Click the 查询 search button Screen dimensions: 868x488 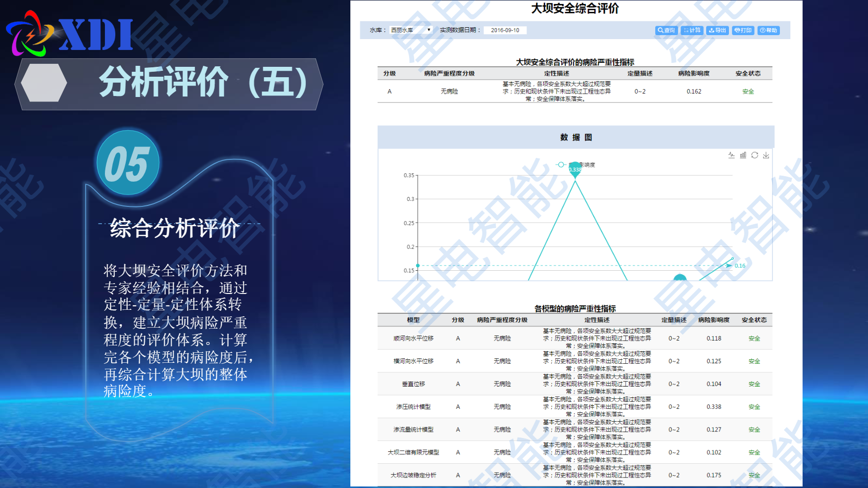click(x=666, y=30)
